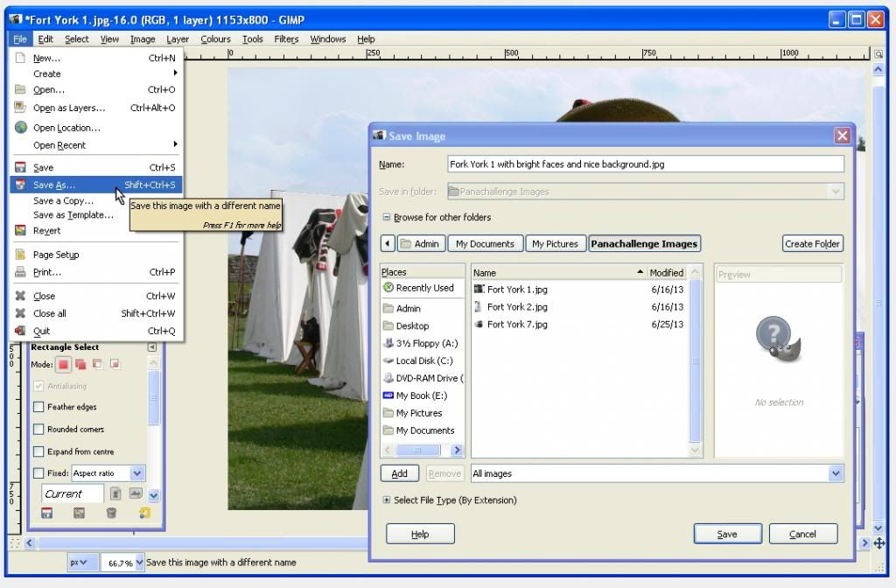Toggle Antialiasing checkbox
896x588 pixels.
pyautogui.click(x=38, y=386)
